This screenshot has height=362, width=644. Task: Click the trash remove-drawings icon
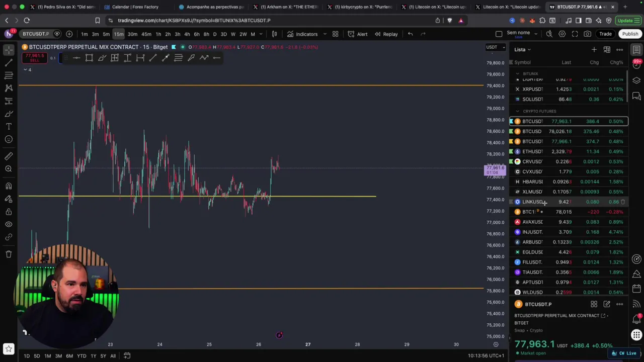tap(9, 254)
